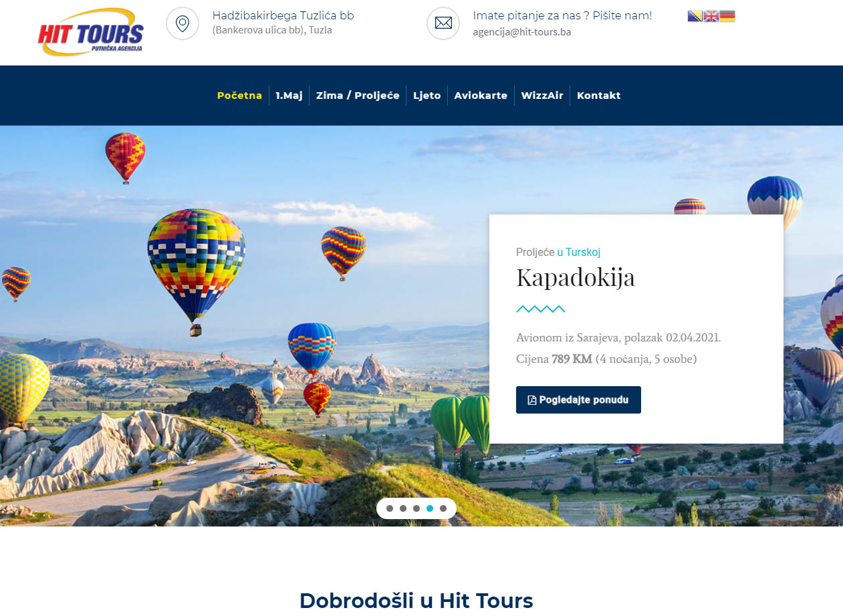Open the 1.Maj menu item
The image size is (843, 616).
tap(289, 96)
